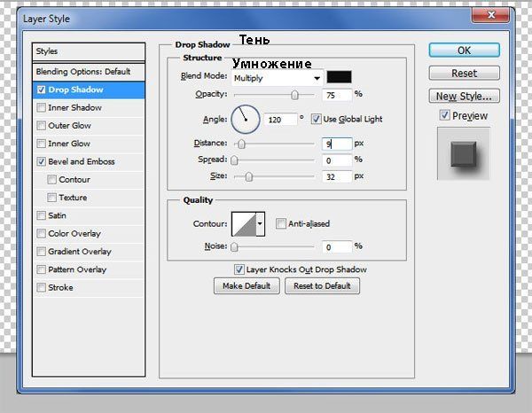Click the style preview thumbnail

[x=464, y=153]
